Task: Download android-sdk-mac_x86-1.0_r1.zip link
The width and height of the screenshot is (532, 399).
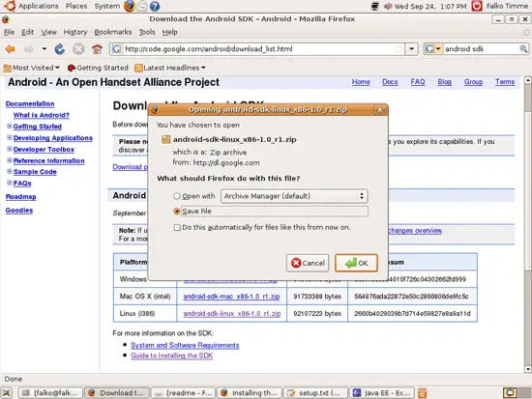Action: [232, 297]
